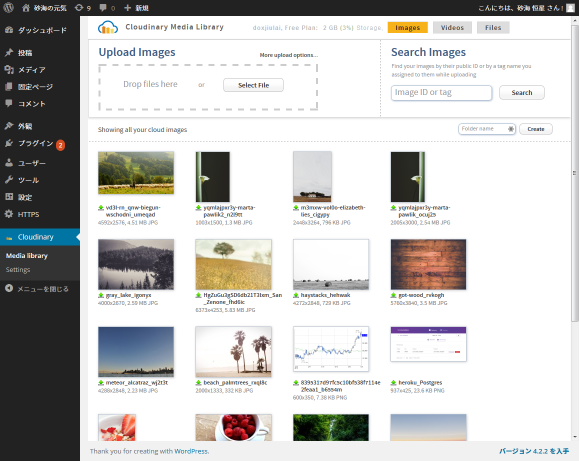Focus the Image ID or tag field
This screenshot has width=579, height=461.
pyautogui.click(x=441, y=93)
